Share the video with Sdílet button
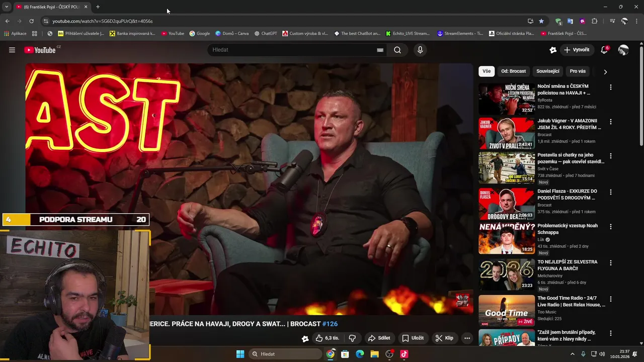This screenshot has height=362, width=644. [x=379, y=338]
